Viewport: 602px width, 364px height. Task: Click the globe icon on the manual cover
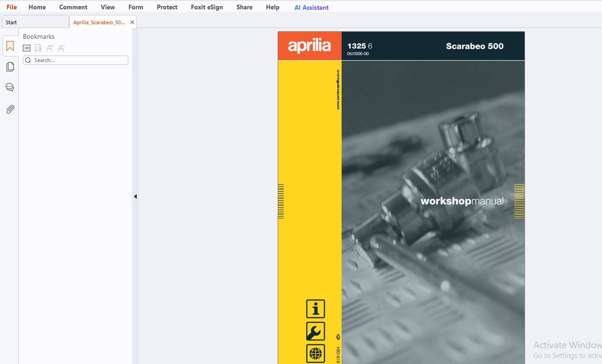point(315,353)
